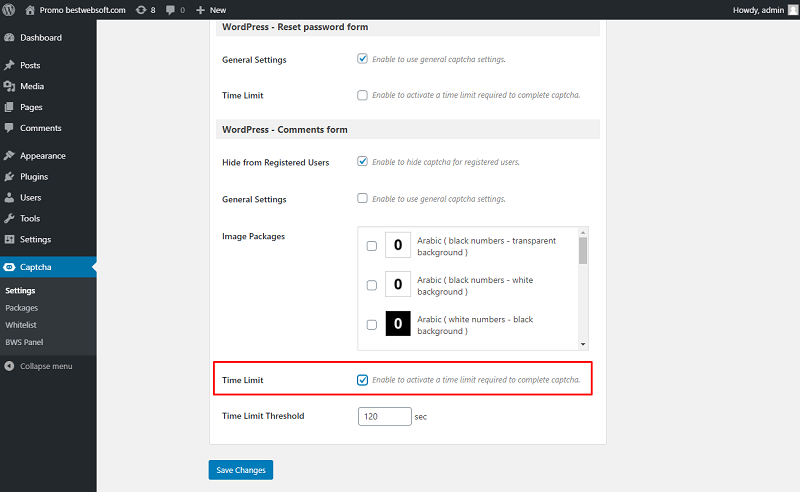
Task: Click the Tools wrench icon
Action: point(9,218)
